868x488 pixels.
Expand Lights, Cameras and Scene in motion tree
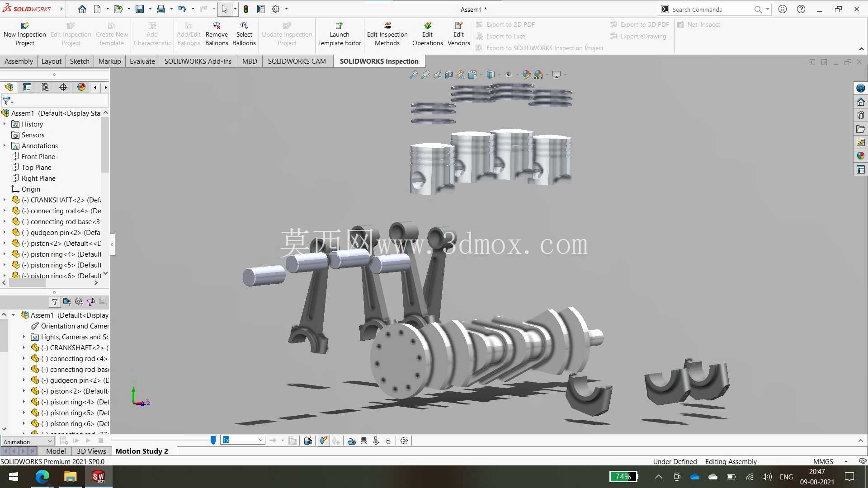(24, 337)
